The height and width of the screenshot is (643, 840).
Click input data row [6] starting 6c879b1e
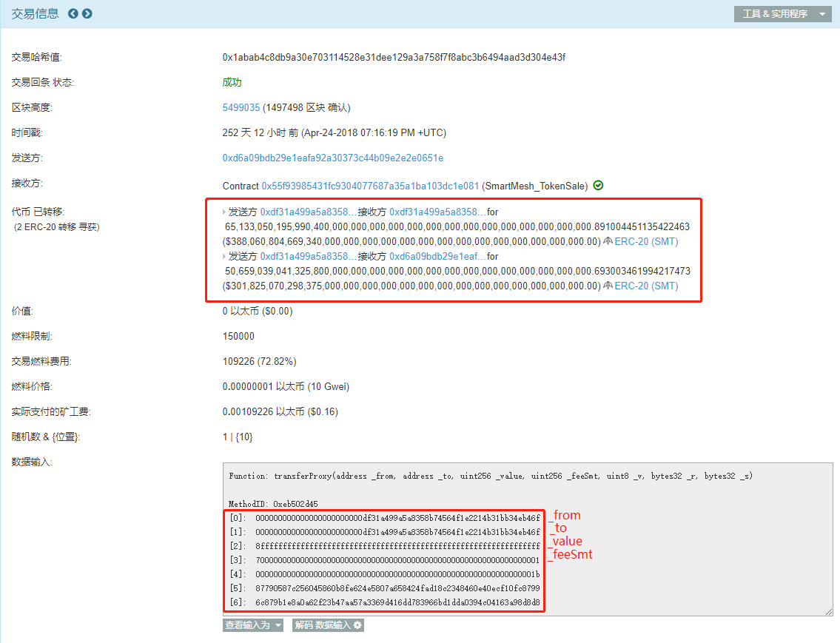pos(385,602)
